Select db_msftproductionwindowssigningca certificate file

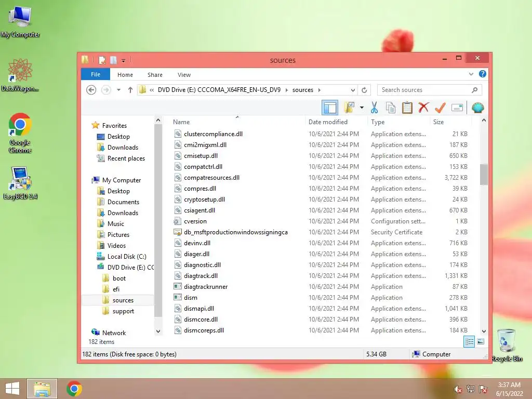pyautogui.click(x=235, y=232)
